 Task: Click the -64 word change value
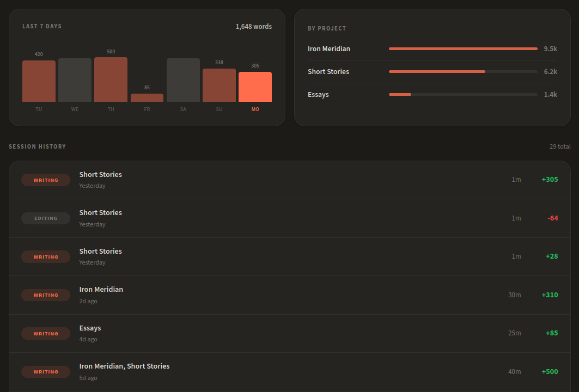point(552,218)
